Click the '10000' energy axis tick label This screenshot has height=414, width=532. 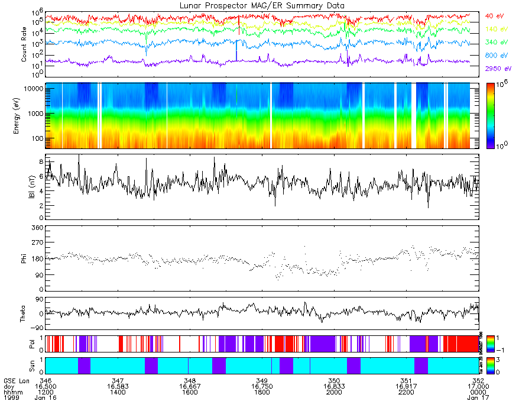point(33,89)
